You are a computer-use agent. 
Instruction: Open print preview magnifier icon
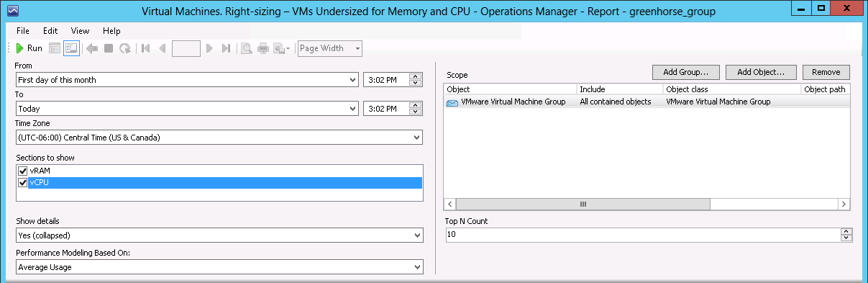(x=247, y=48)
